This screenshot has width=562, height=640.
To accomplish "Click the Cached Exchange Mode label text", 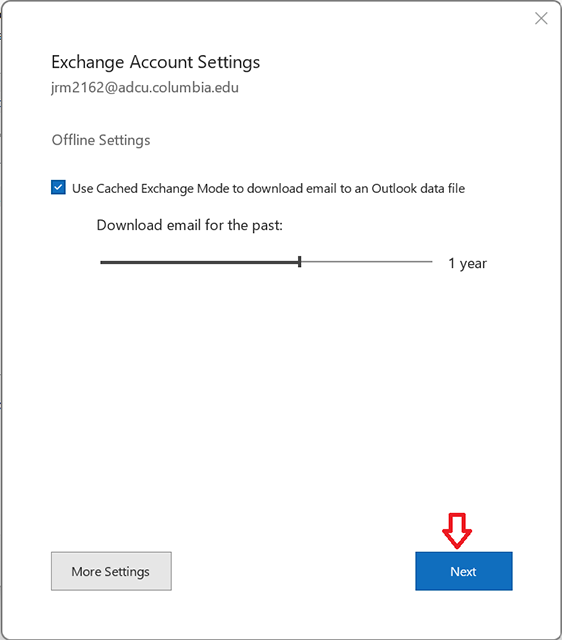I will coord(269,189).
